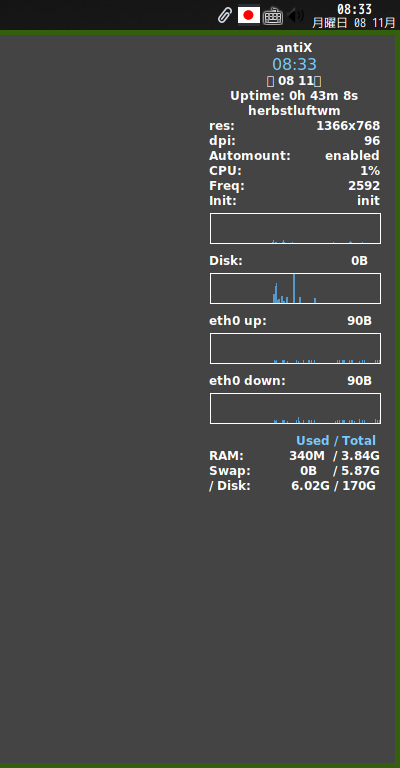Screen dimensions: 400x768
Task: Click the Swap usage row
Action: pyautogui.click(x=294, y=471)
